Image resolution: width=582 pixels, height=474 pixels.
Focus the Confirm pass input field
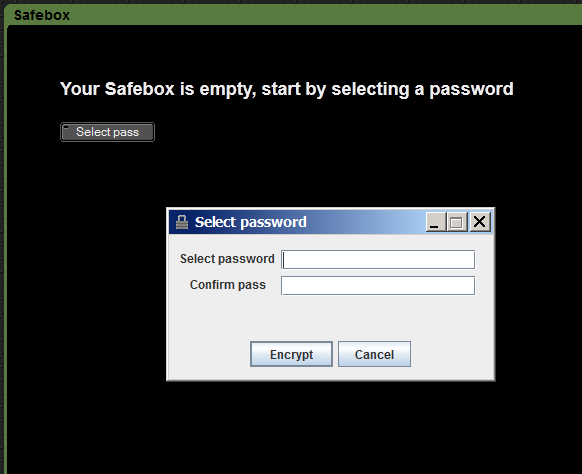coord(378,285)
